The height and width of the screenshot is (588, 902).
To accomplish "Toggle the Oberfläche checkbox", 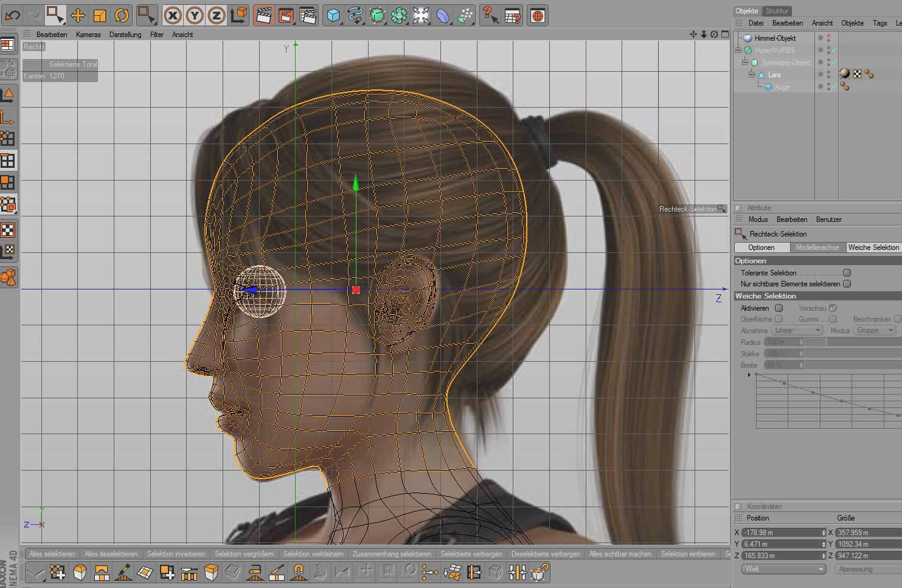I will coord(779,319).
